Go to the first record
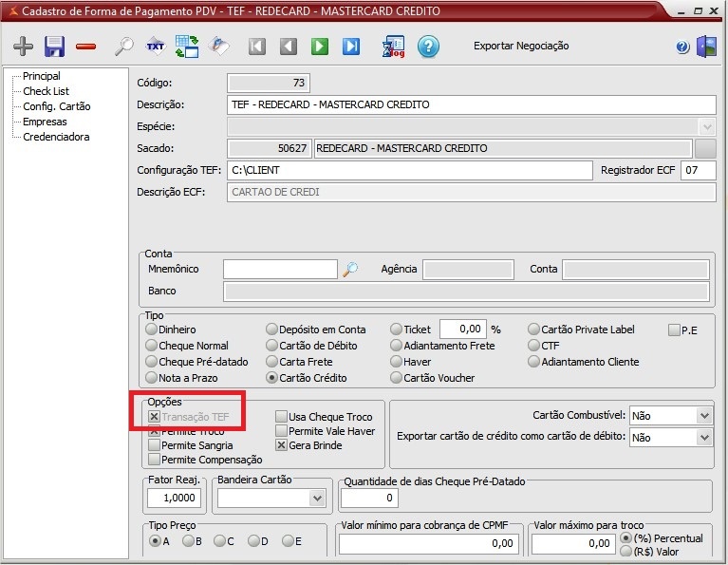728x565 pixels. (256, 47)
